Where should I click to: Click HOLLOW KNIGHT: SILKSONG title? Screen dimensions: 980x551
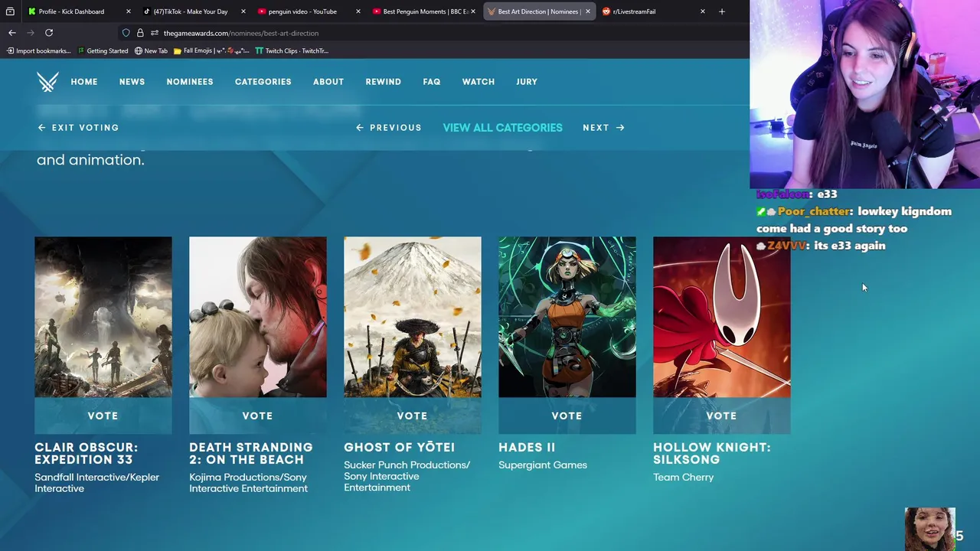point(712,453)
